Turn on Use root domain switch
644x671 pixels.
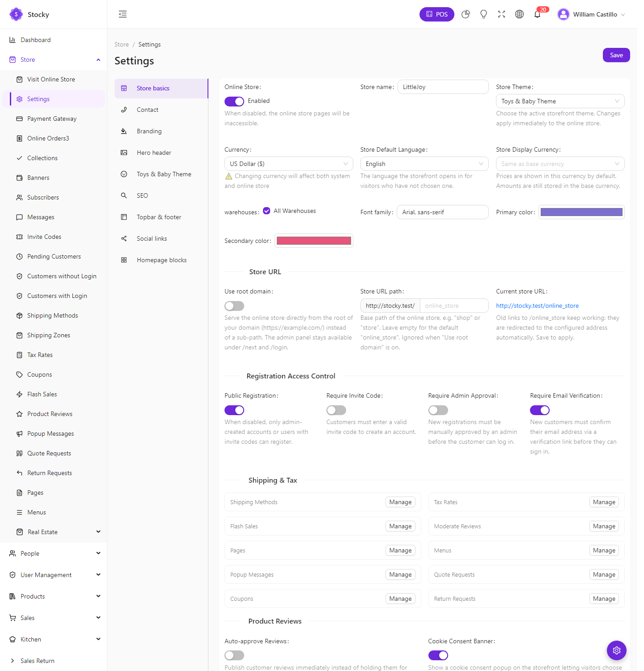pos(234,306)
